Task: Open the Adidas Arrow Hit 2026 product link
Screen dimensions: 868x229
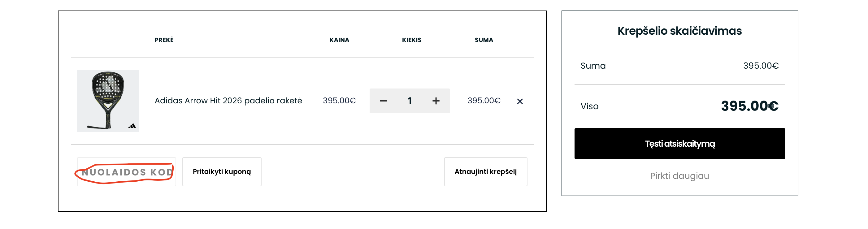Action: click(228, 101)
